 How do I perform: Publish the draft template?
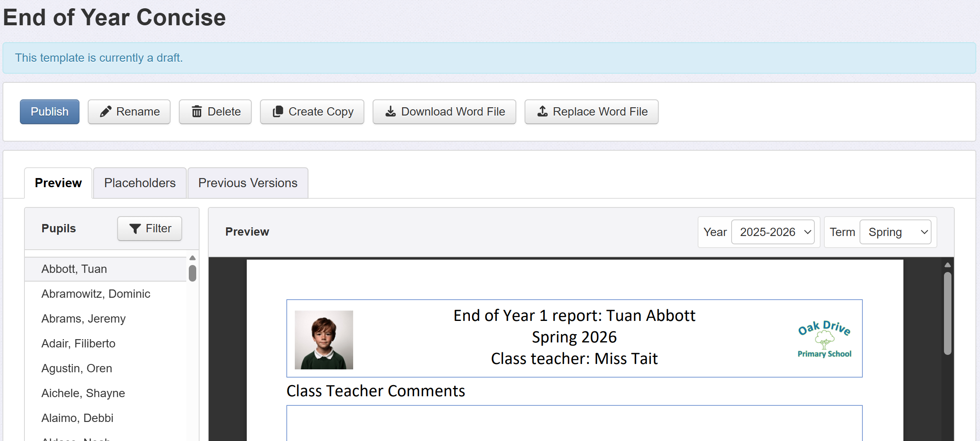(50, 112)
